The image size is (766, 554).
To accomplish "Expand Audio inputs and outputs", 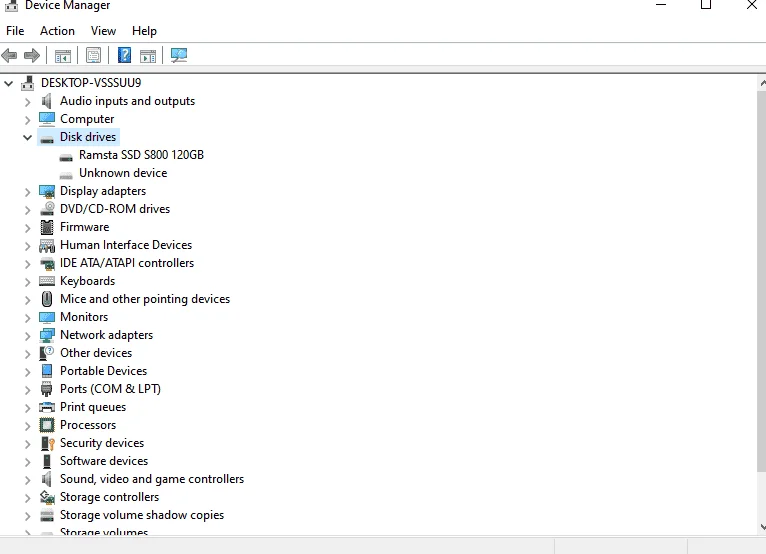I will point(27,102).
